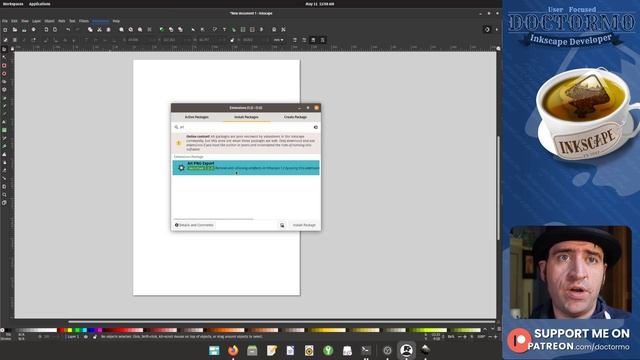Switch to the Install Packages tab
Image resolution: width=640 pixels, height=360 pixels.
tap(246, 117)
